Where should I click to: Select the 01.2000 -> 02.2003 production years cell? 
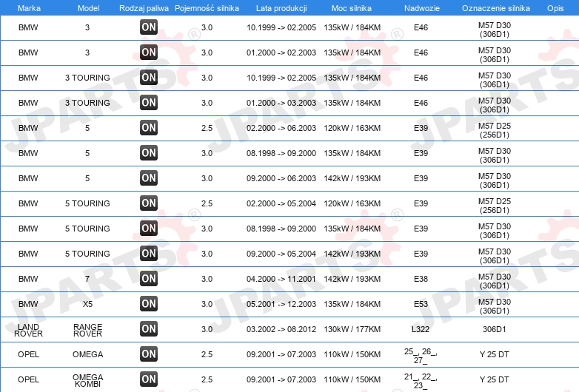tap(281, 53)
